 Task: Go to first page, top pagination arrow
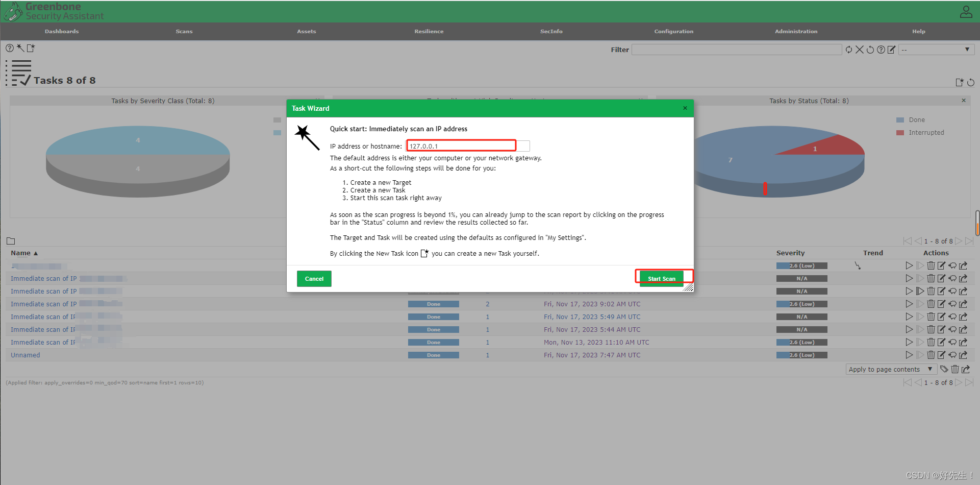[x=907, y=241]
